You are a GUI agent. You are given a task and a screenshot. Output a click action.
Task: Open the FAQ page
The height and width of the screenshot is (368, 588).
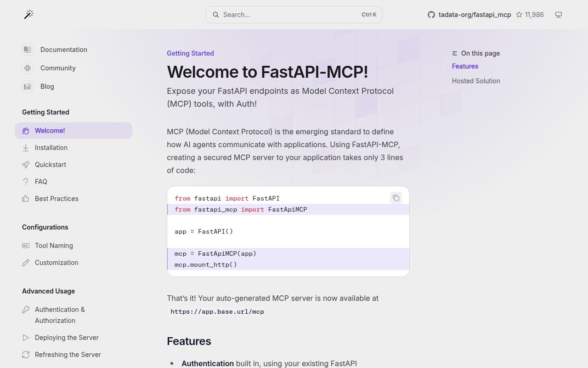pos(73,182)
